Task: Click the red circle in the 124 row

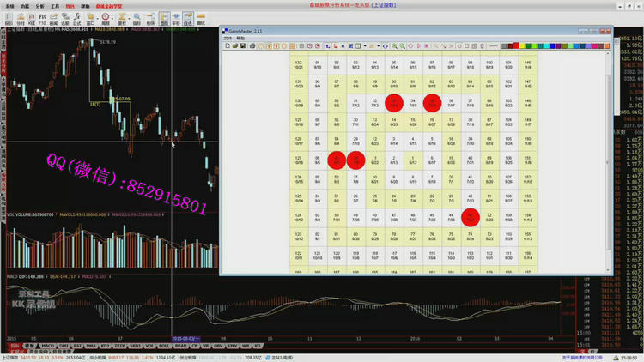Action: click(x=471, y=217)
